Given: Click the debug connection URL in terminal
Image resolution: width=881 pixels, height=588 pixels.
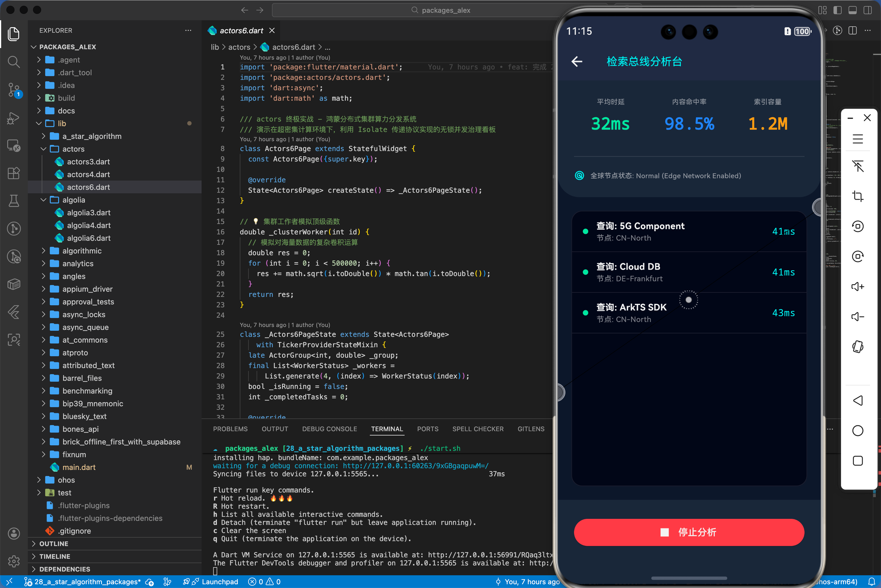Looking at the screenshot, I should [x=415, y=466].
